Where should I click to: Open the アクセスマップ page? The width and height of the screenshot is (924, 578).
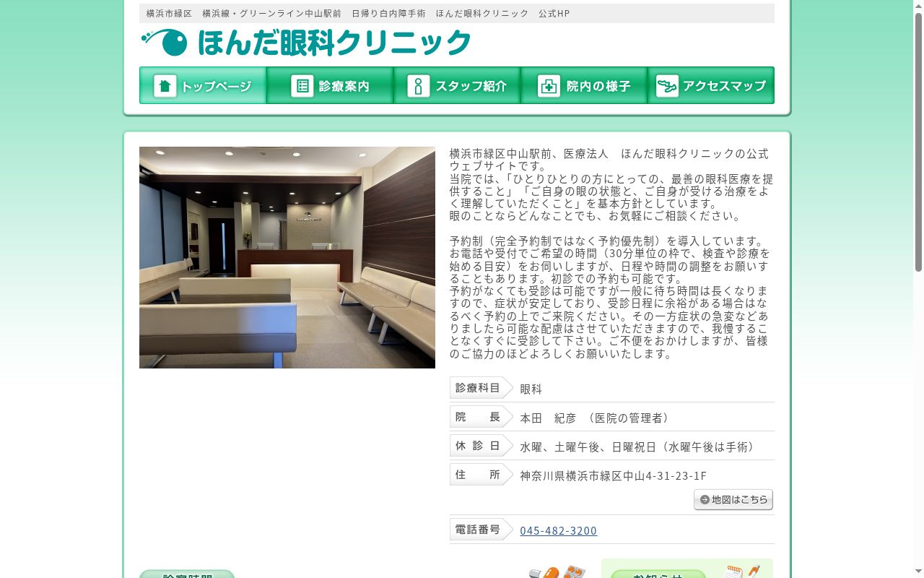click(x=711, y=85)
